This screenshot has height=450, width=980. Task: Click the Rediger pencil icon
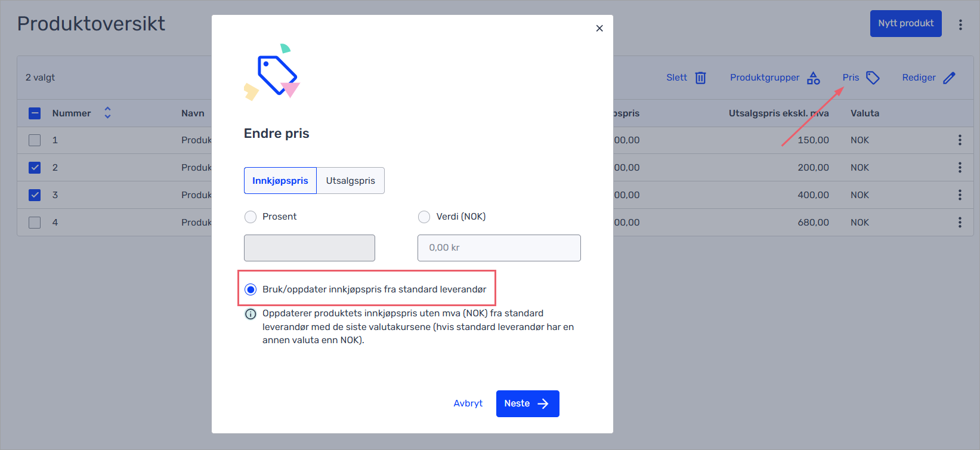click(x=950, y=78)
